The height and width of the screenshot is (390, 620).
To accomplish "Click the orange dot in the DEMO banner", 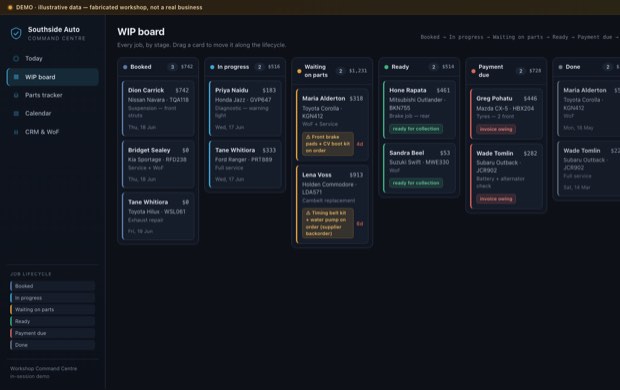I will click(10, 8).
